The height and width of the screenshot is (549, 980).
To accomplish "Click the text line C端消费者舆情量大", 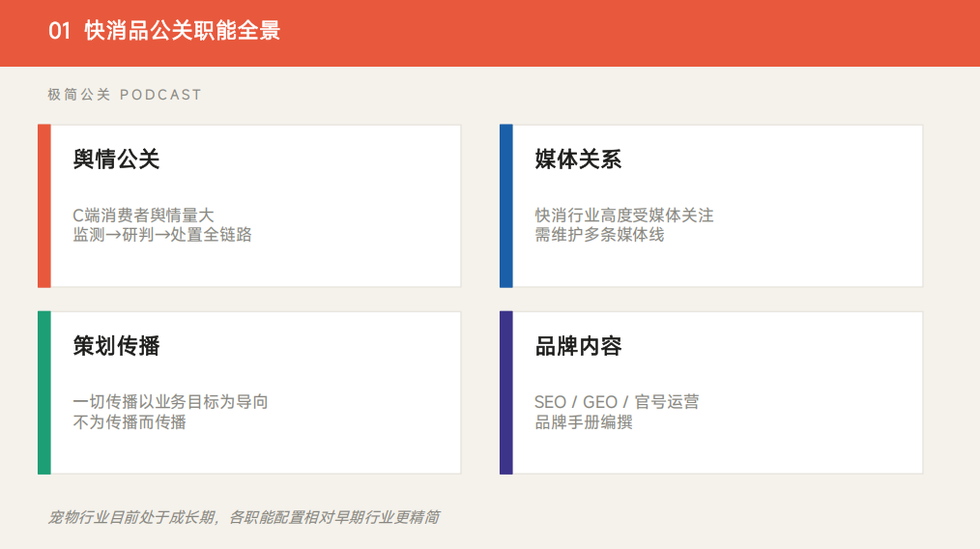I will [143, 215].
